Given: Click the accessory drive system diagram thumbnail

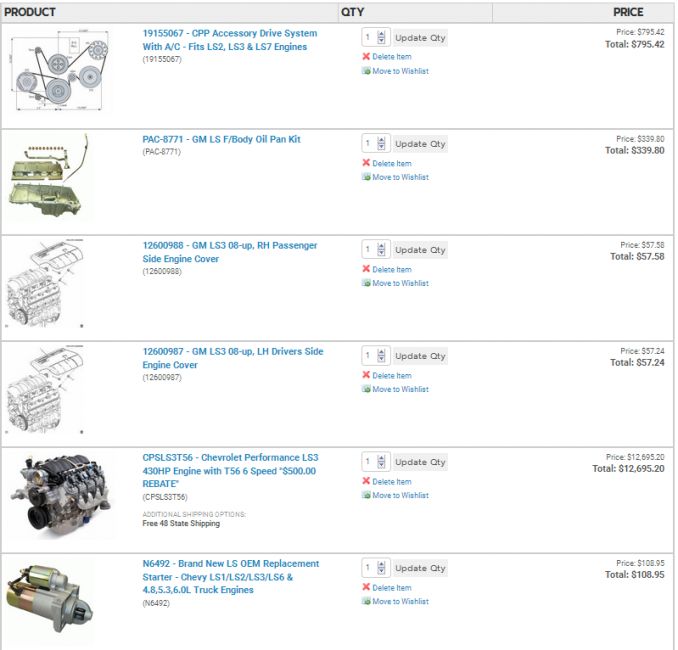Looking at the screenshot, I should coord(59,70).
